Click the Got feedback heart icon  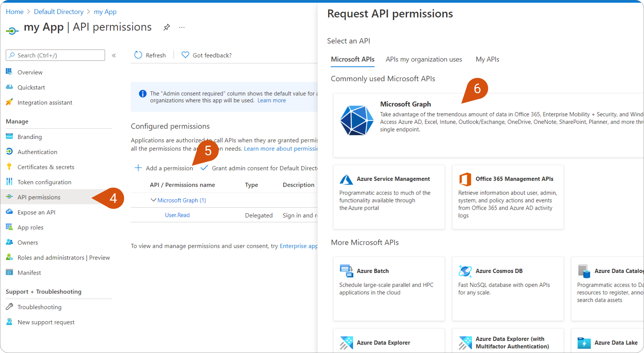click(x=185, y=55)
